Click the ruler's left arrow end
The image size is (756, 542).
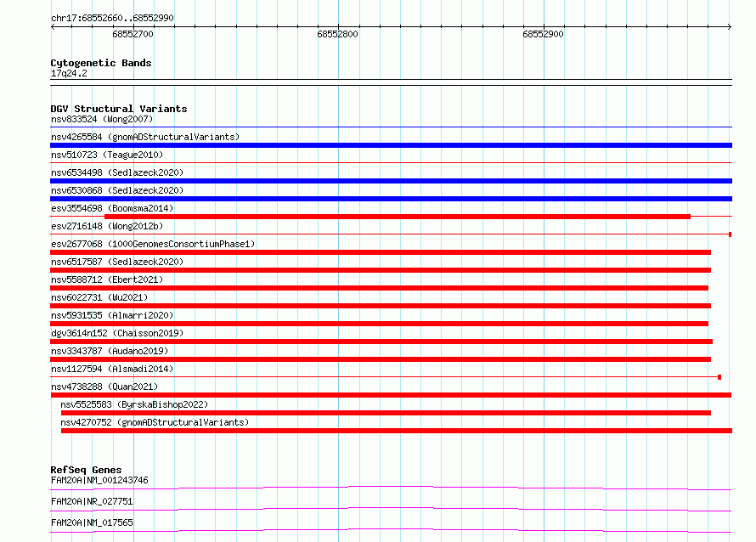coord(53,27)
